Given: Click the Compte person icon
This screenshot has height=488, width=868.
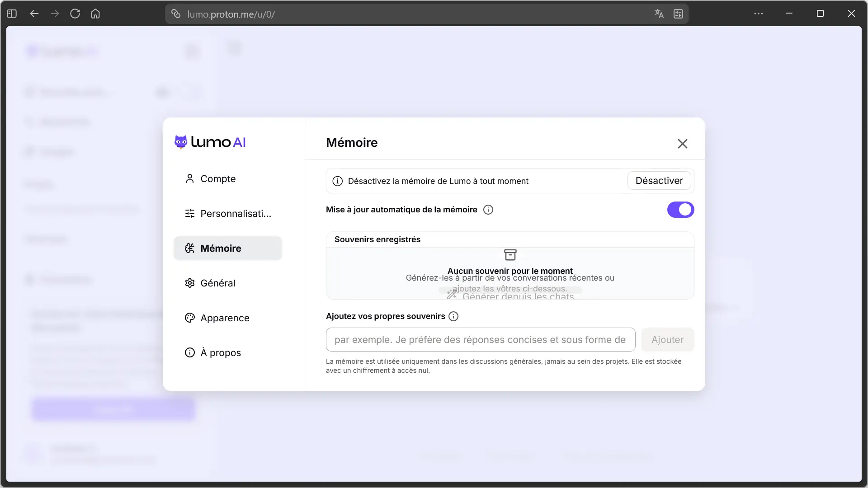Looking at the screenshot, I should [x=190, y=179].
